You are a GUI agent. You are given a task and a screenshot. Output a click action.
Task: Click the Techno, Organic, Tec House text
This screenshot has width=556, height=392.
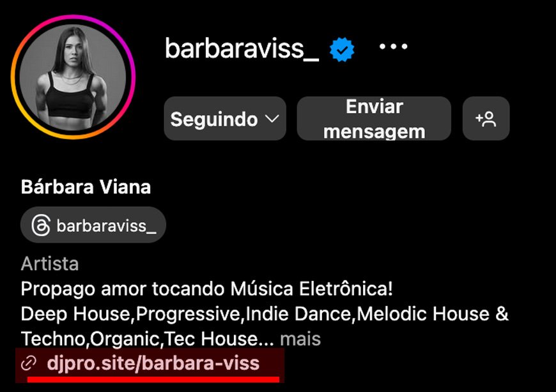(147, 339)
